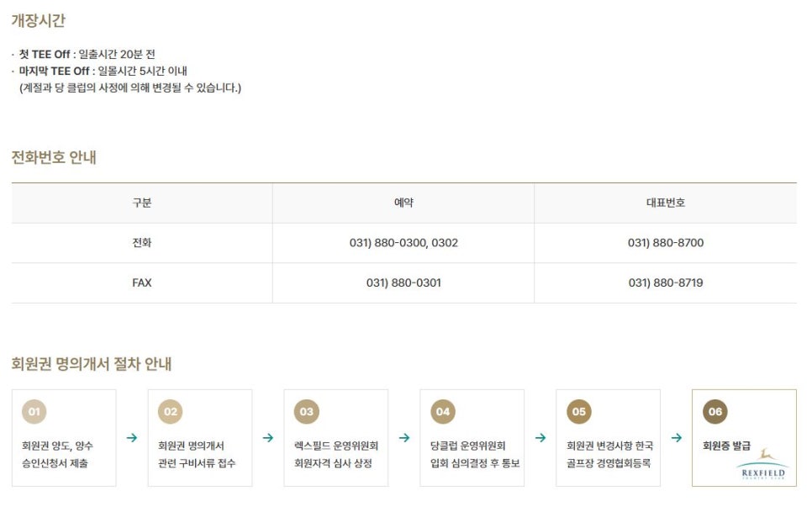812x507 pixels.
Task: Select reservation phone 031) 880-0300, 0302
Action: coord(403,243)
